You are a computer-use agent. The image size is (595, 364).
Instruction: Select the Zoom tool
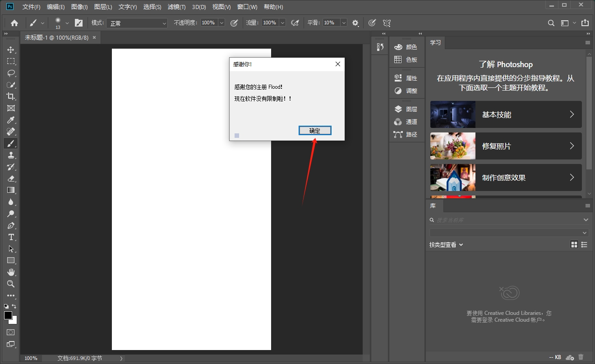click(11, 284)
